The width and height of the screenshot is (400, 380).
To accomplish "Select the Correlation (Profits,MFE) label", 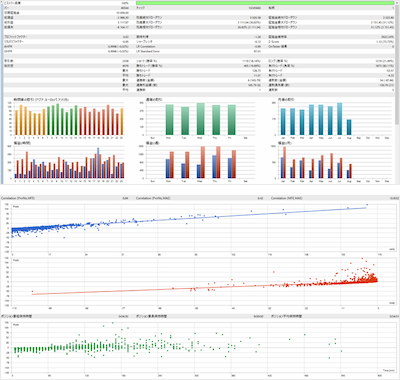I will [x=18, y=198].
